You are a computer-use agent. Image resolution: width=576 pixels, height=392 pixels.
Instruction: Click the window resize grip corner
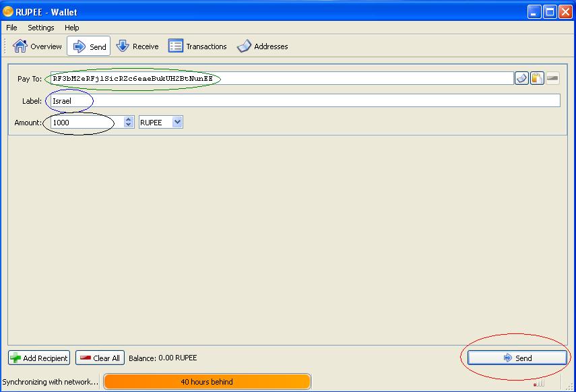click(x=570, y=386)
